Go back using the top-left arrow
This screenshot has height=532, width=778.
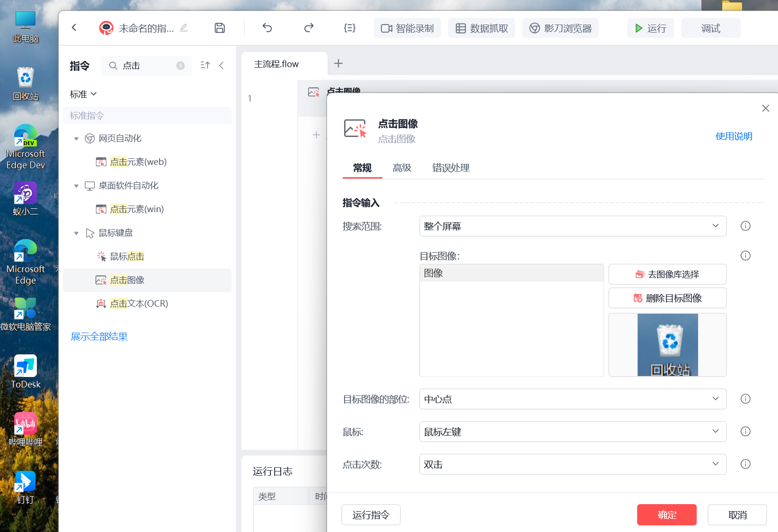(x=74, y=28)
